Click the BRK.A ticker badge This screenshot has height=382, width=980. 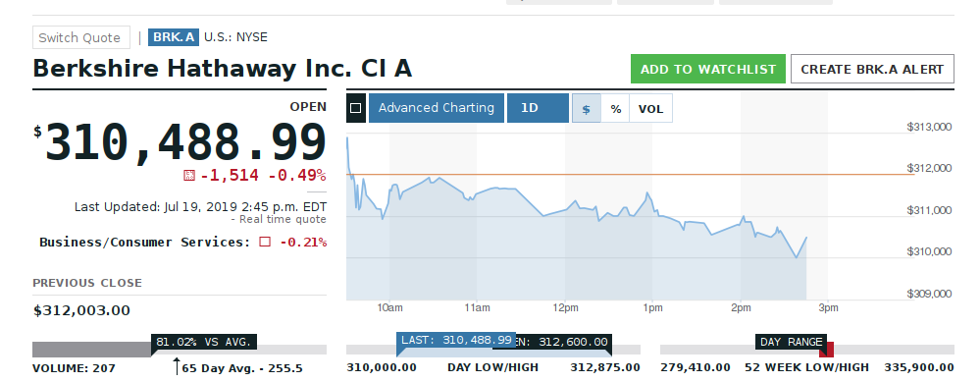173,37
